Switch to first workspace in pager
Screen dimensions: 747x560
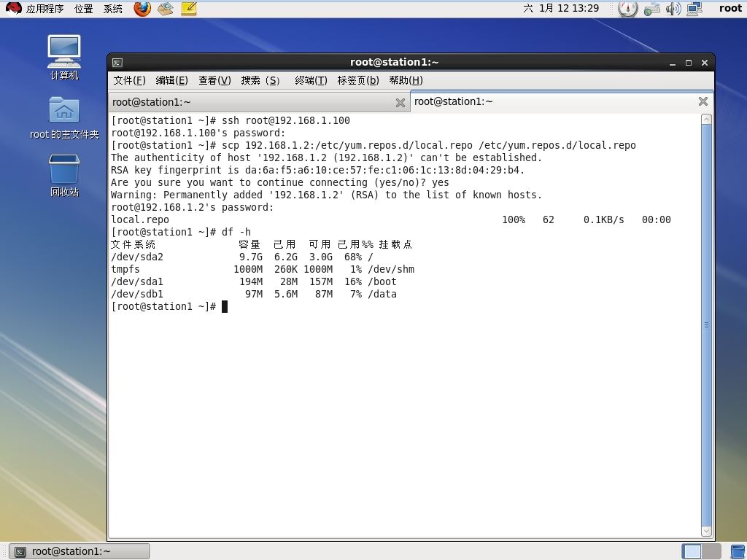(x=692, y=551)
